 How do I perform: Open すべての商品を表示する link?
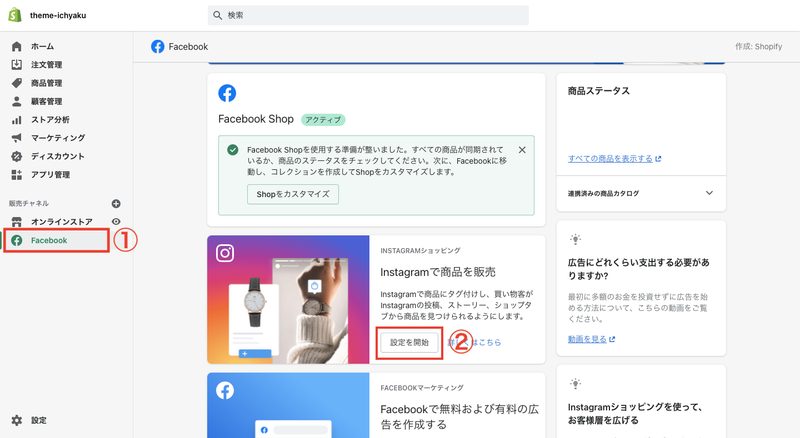[614, 159]
